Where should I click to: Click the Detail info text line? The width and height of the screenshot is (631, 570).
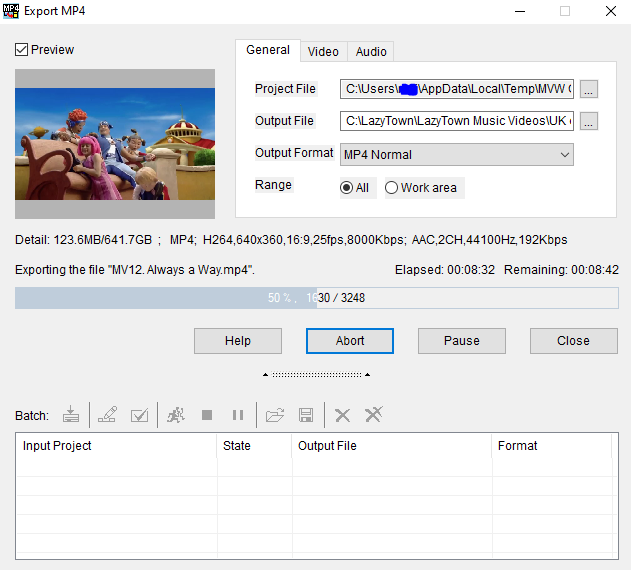point(291,240)
